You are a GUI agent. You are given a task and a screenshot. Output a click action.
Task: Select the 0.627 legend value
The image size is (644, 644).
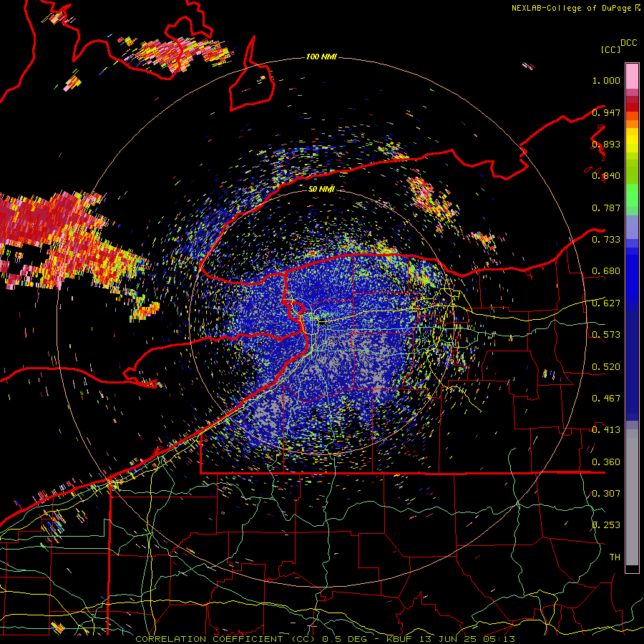(606, 303)
